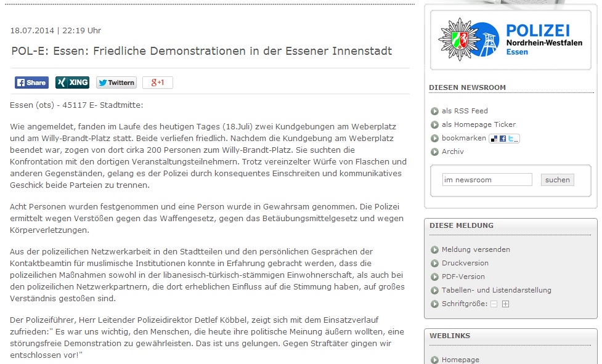Screen dimensions: 602x364
Task: Click the Delicious icon in bookmark widget
Action: (494, 139)
